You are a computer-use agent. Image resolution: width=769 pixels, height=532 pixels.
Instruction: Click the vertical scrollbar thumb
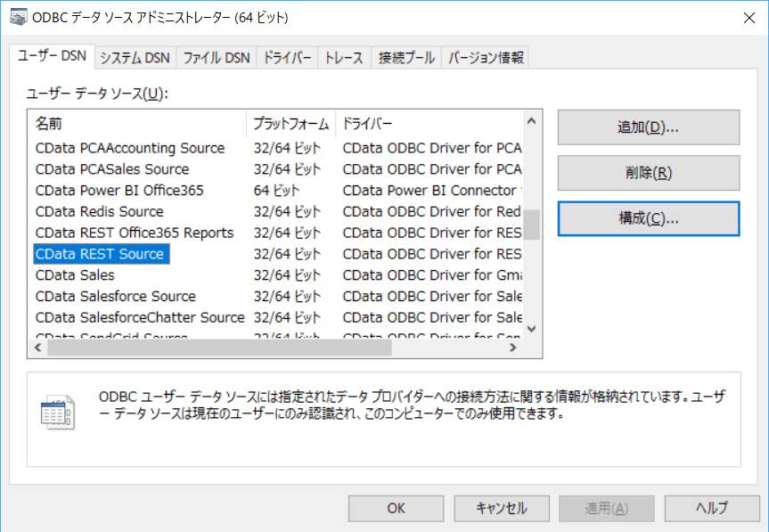(x=532, y=225)
